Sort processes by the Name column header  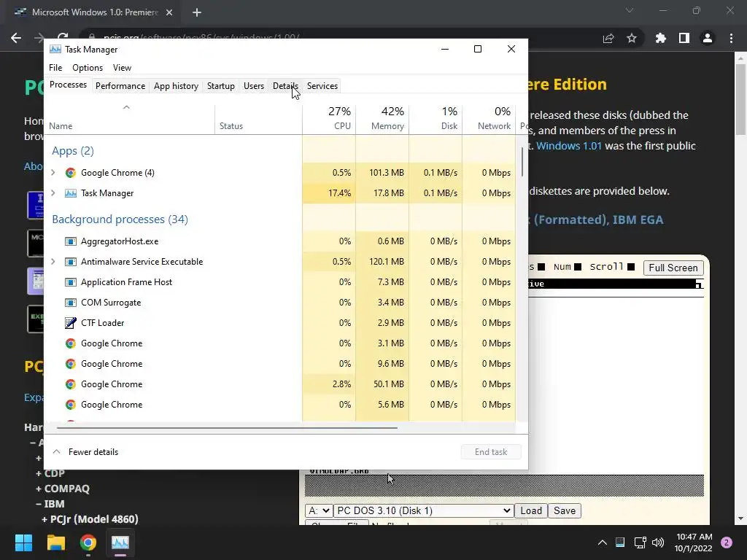click(130, 119)
